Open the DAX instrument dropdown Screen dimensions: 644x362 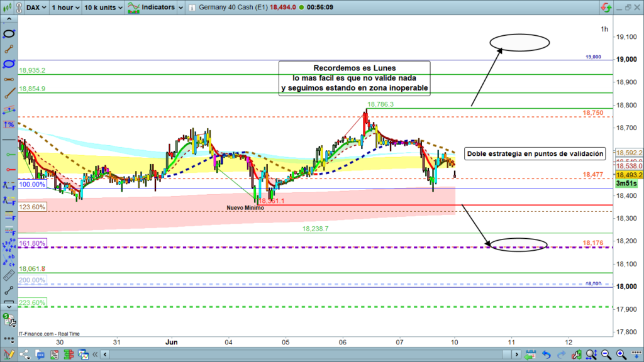pos(35,8)
